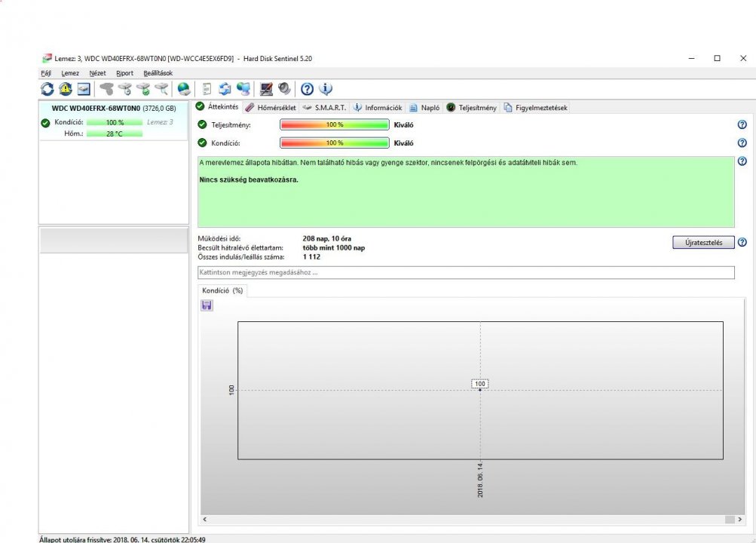Click the "Lemez: 3" label in left panel
756x543 pixels.
160,122
